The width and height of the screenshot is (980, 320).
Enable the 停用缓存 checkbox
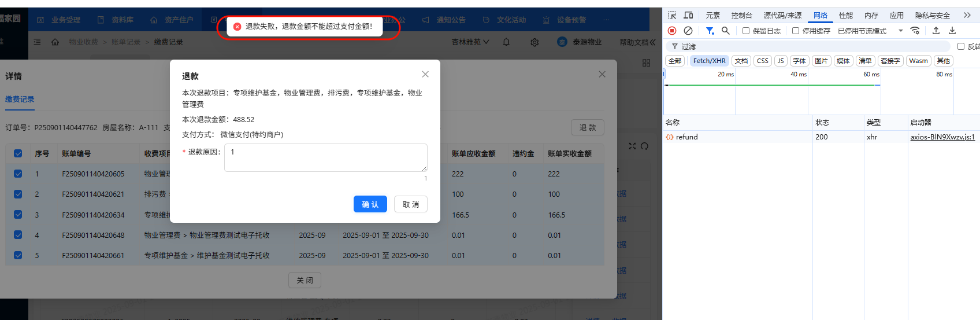coord(796,31)
